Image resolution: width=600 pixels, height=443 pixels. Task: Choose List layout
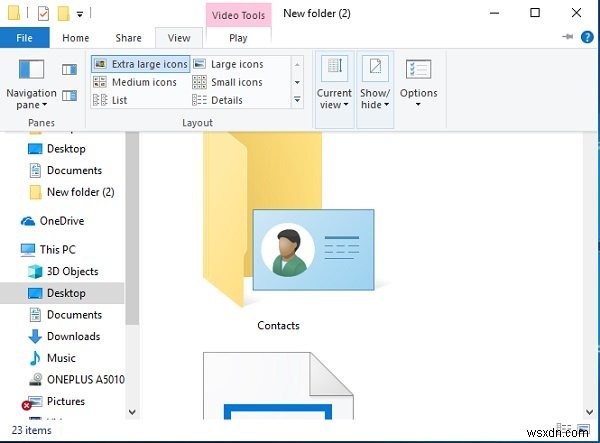pyautogui.click(x=110, y=100)
